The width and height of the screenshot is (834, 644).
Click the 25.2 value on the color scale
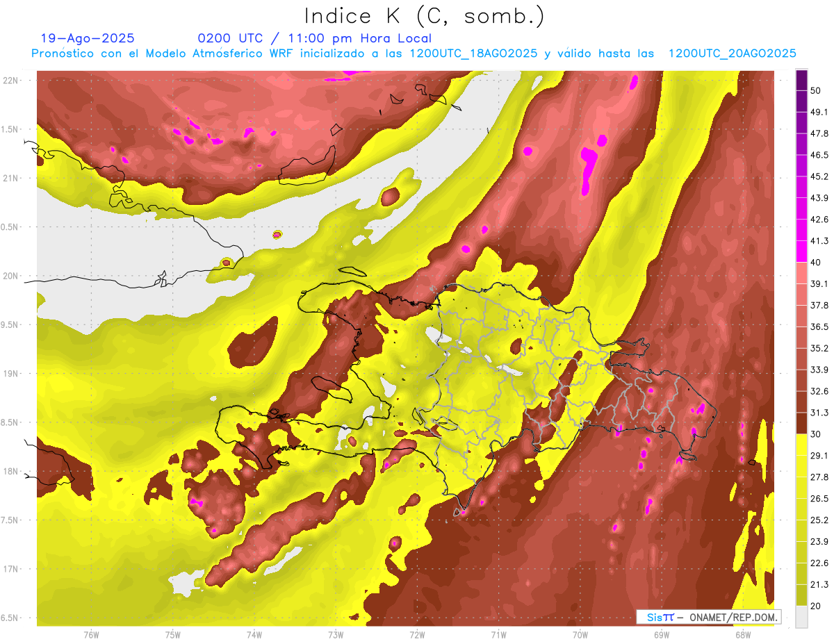[819, 520]
